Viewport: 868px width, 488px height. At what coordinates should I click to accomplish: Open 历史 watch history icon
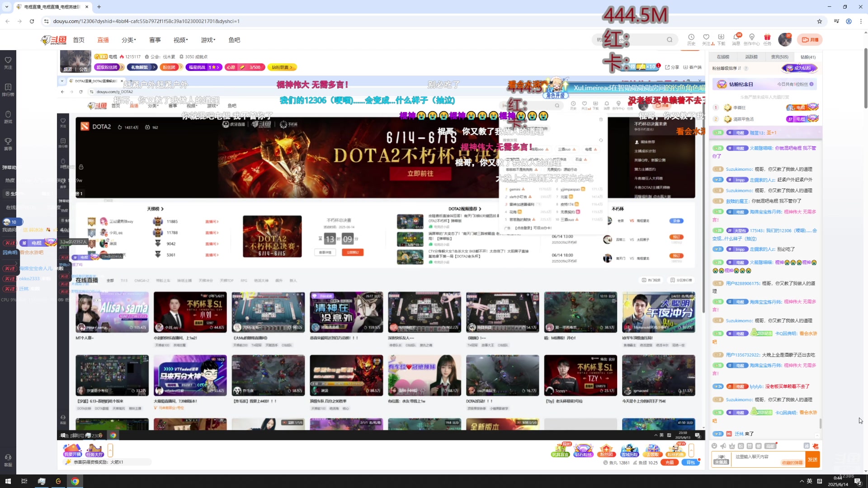[x=691, y=39]
